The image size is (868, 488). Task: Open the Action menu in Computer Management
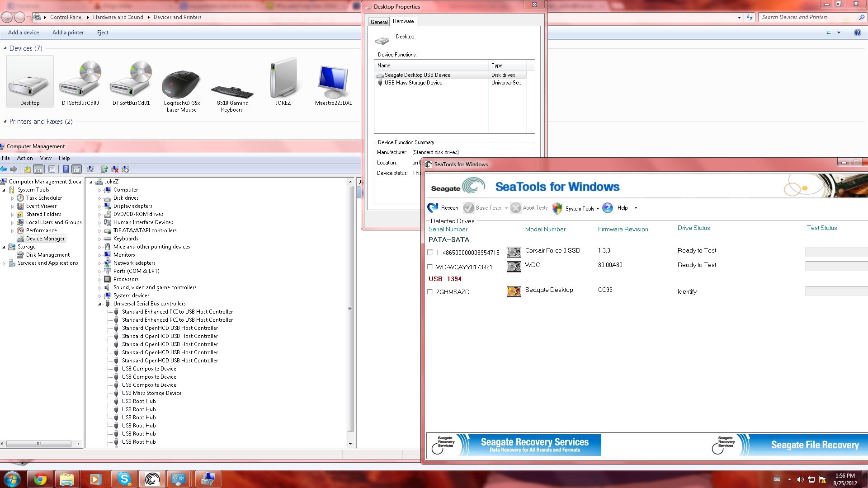tap(25, 158)
